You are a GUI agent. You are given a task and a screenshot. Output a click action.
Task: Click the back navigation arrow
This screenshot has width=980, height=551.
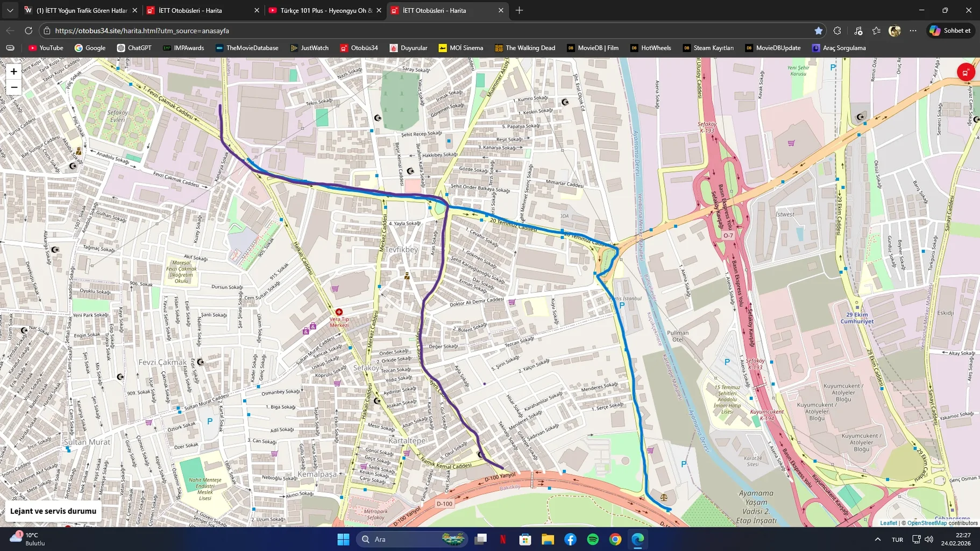10,31
